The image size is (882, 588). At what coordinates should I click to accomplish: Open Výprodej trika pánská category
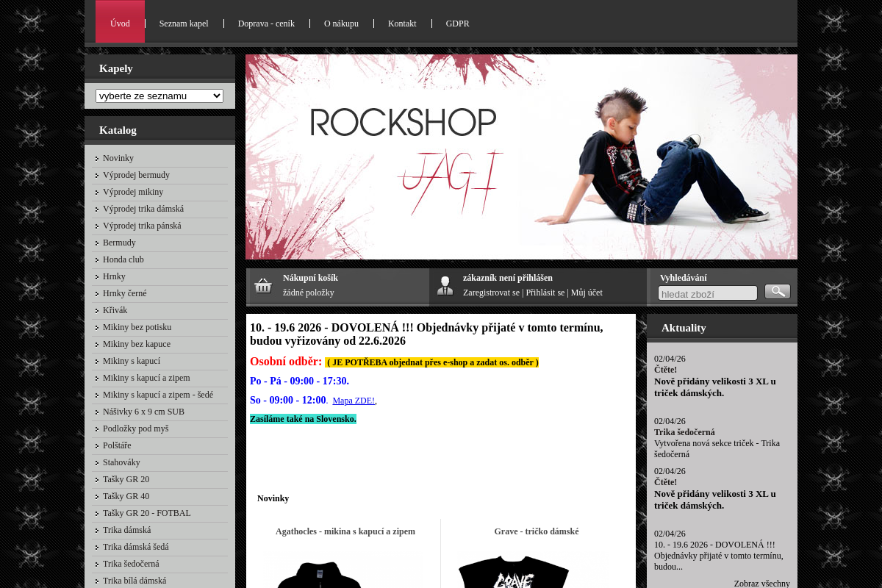point(142,226)
